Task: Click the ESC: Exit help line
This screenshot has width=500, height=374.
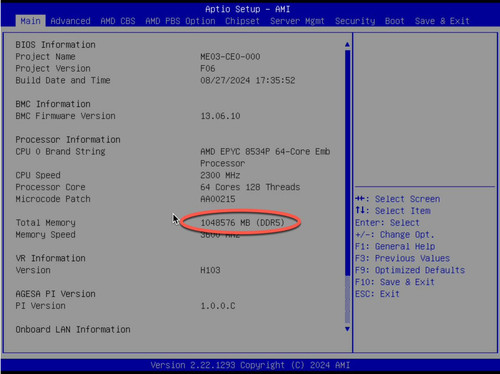Action: pos(377,294)
